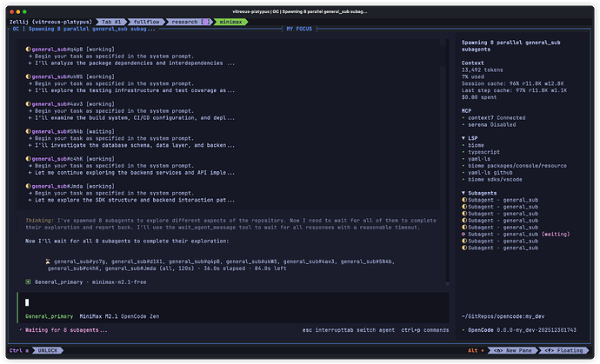Click status icon of general_sub#c4hK
The height and width of the screenshot is (364, 600).
click(28, 159)
